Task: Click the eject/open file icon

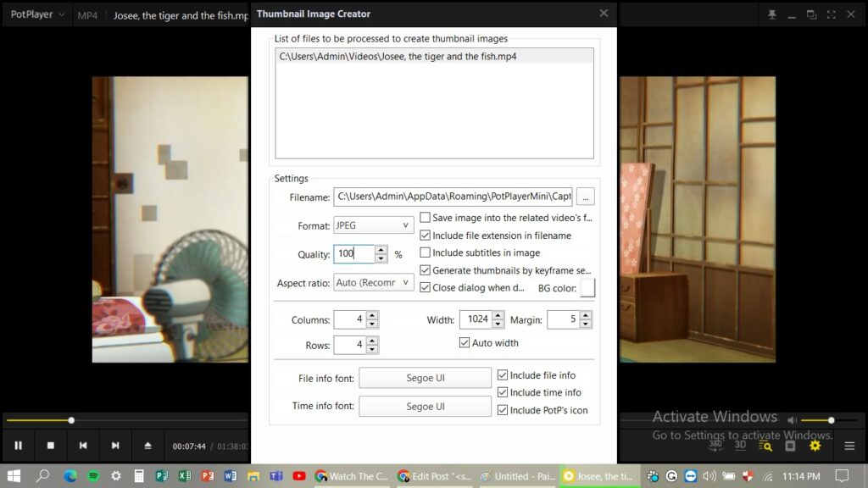Action: [x=147, y=446]
